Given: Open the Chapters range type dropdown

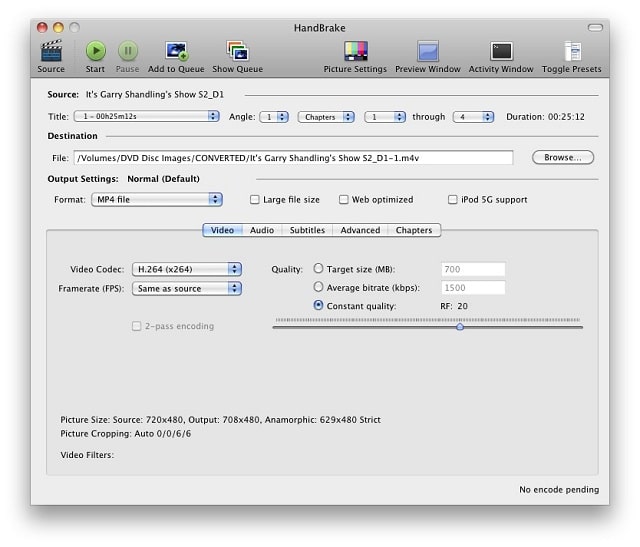Looking at the screenshot, I should point(326,117).
